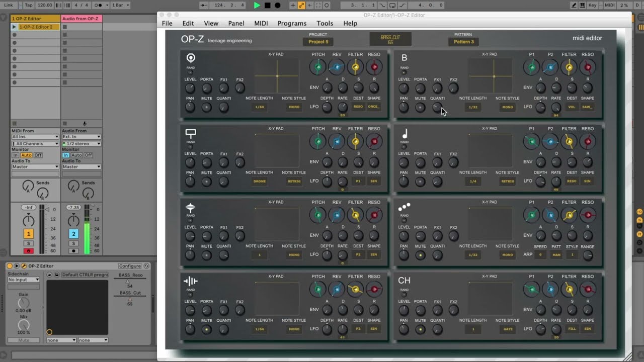Click the wrench icon in OP-Z Editor device
This screenshot has height=362, width=644.
[x=24, y=266]
